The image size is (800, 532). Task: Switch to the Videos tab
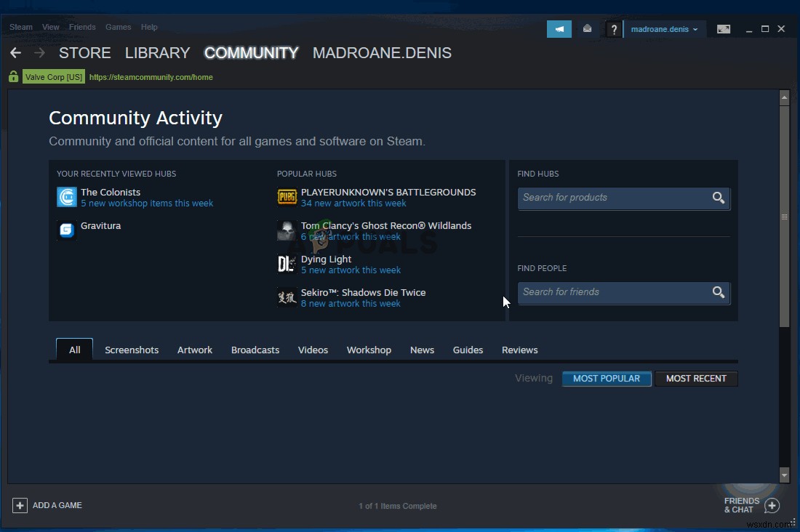pos(313,350)
